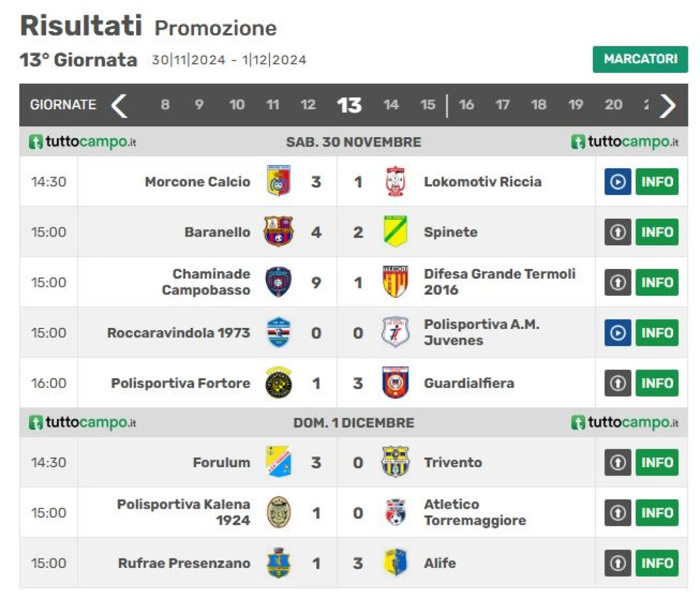
Task: Select giornata 14 tab
Action: pos(390,105)
